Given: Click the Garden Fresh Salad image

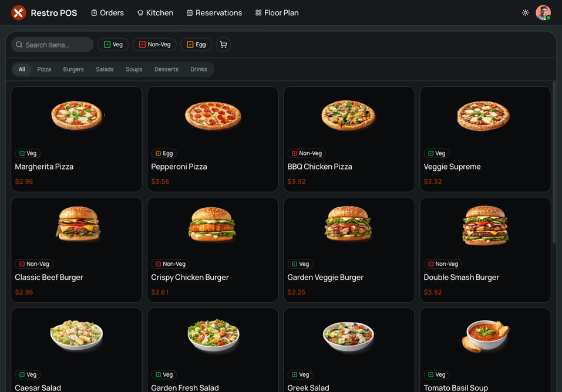Looking at the screenshot, I should (214, 335).
